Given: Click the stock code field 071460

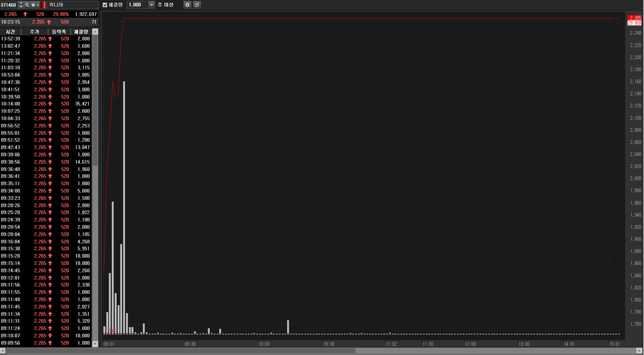Looking at the screenshot, I should (9, 5).
